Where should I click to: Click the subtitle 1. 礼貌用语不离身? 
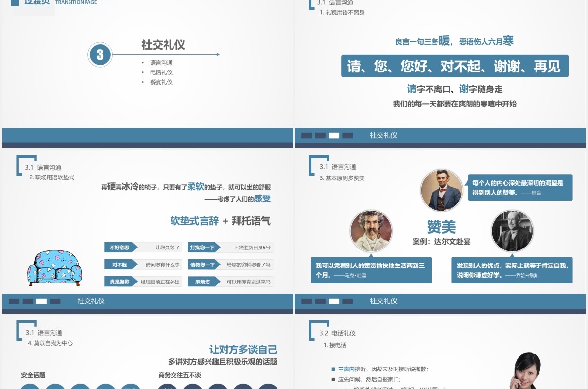[x=342, y=12]
